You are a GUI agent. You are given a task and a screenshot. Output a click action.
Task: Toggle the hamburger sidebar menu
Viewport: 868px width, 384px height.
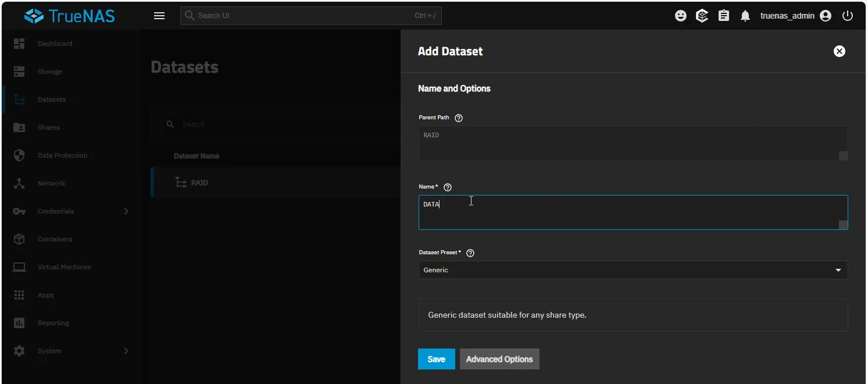159,16
